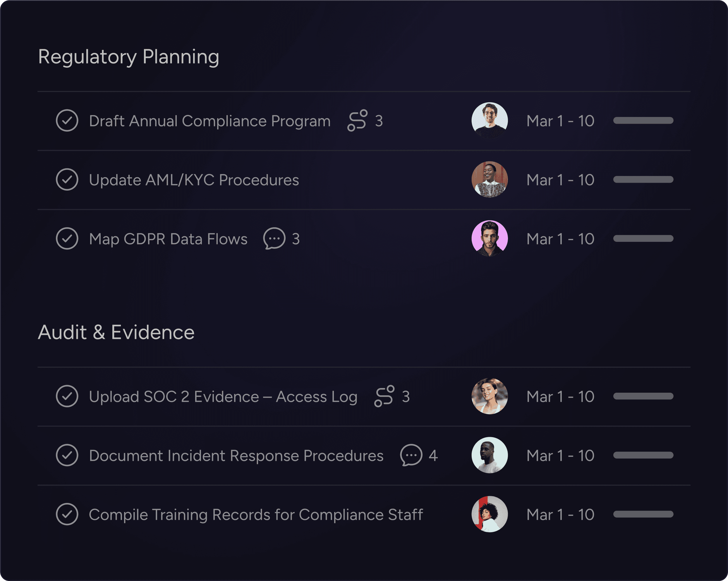
Task: Toggle completion on Update AML/KYC Procedures
Action: (x=68, y=180)
